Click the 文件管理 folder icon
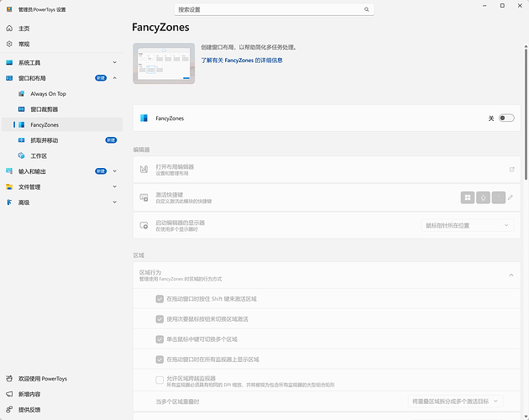 click(9, 186)
